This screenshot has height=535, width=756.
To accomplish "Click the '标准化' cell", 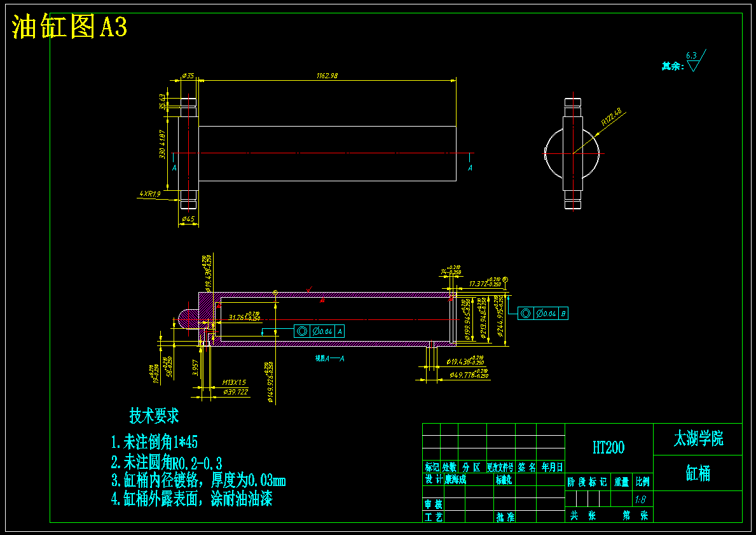I will [504, 480].
